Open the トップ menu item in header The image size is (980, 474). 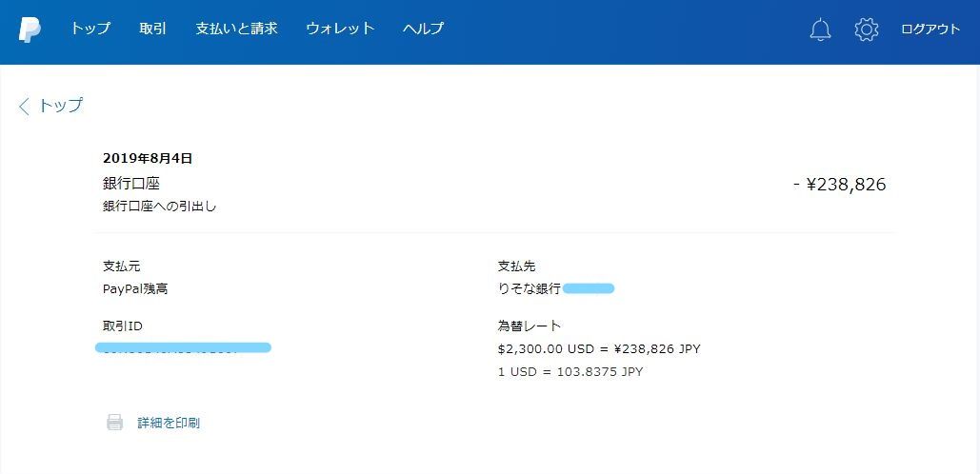click(x=90, y=29)
